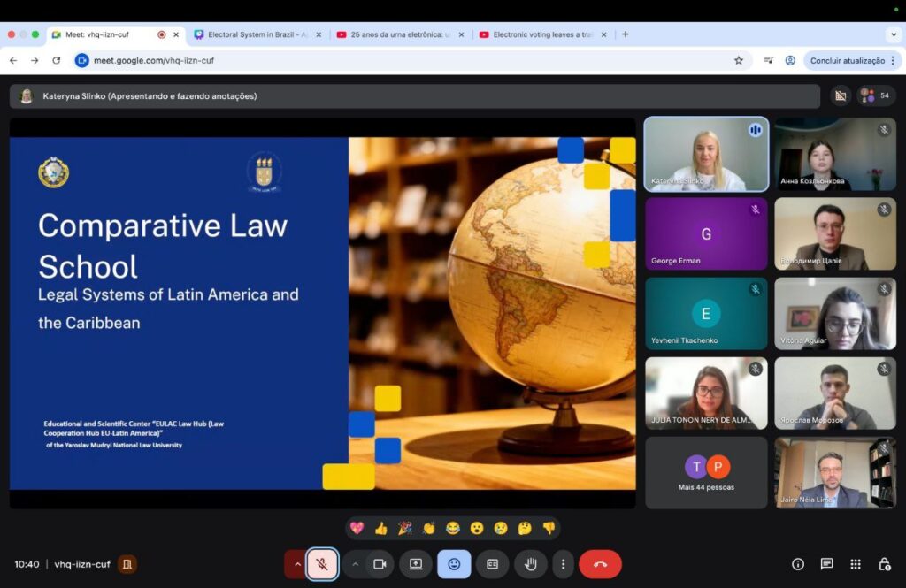Open the chat with everyone panel
This screenshot has width=906, height=588.
[x=826, y=564]
